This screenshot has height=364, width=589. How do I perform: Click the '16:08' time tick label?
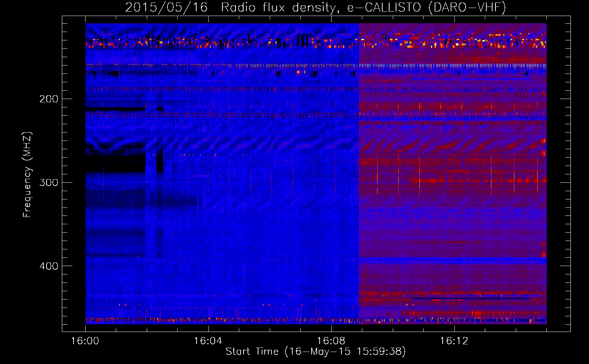pos(331,341)
